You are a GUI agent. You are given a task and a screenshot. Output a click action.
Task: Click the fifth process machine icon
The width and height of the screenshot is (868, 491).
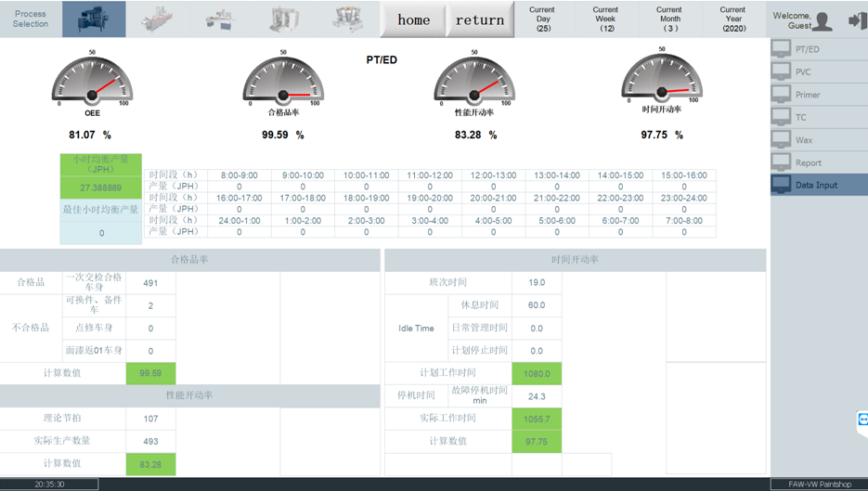tap(347, 19)
